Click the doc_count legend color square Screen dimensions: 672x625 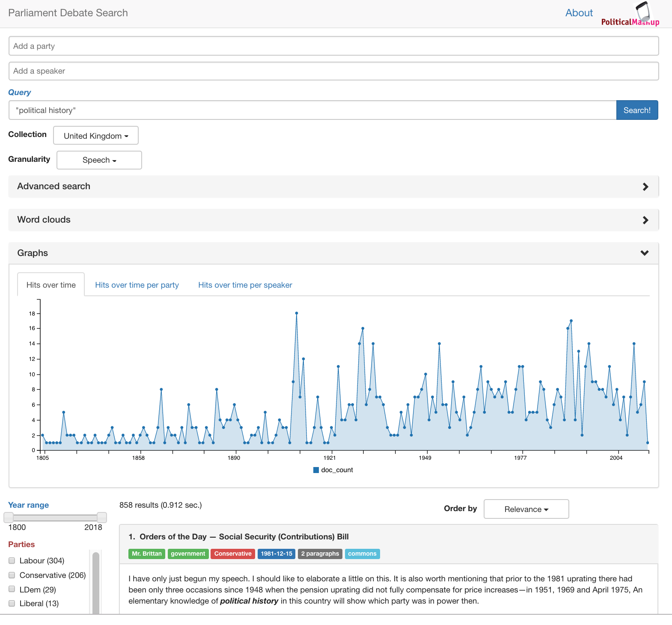pos(316,470)
